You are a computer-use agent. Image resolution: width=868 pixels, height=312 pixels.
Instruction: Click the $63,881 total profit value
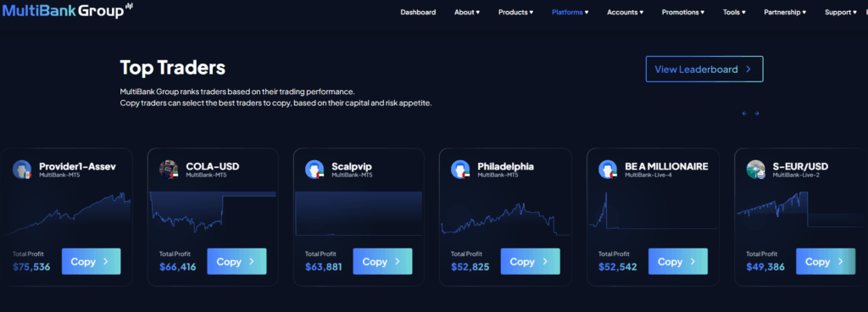(x=323, y=266)
